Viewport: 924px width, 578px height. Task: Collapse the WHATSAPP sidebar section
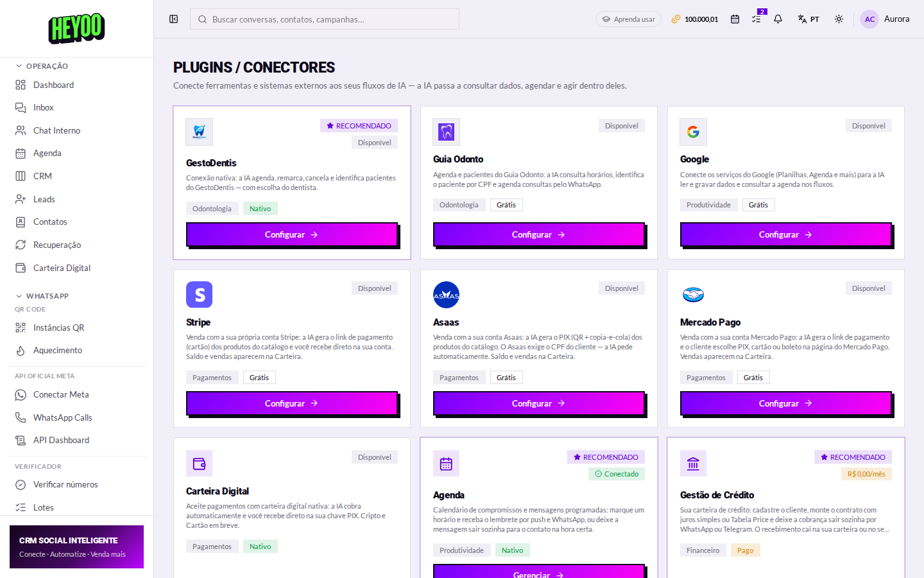pyautogui.click(x=42, y=296)
